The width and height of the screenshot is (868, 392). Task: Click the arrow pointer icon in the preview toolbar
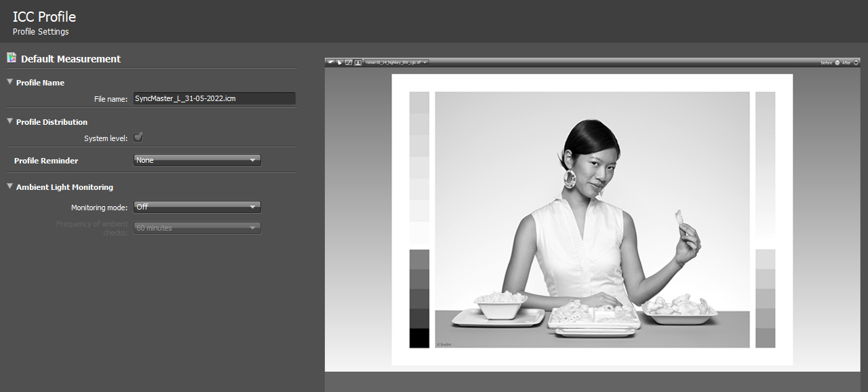point(339,62)
